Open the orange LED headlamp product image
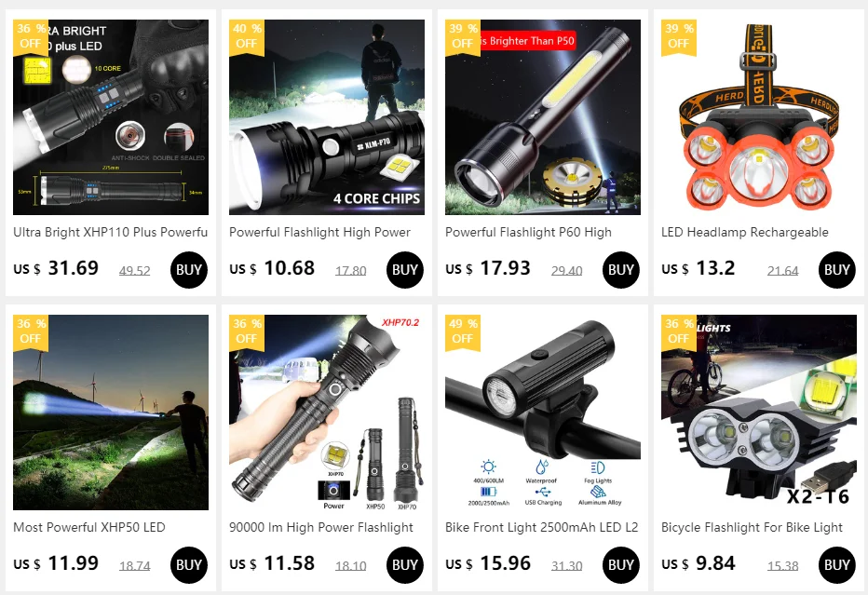The width and height of the screenshot is (868, 595). (758, 117)
